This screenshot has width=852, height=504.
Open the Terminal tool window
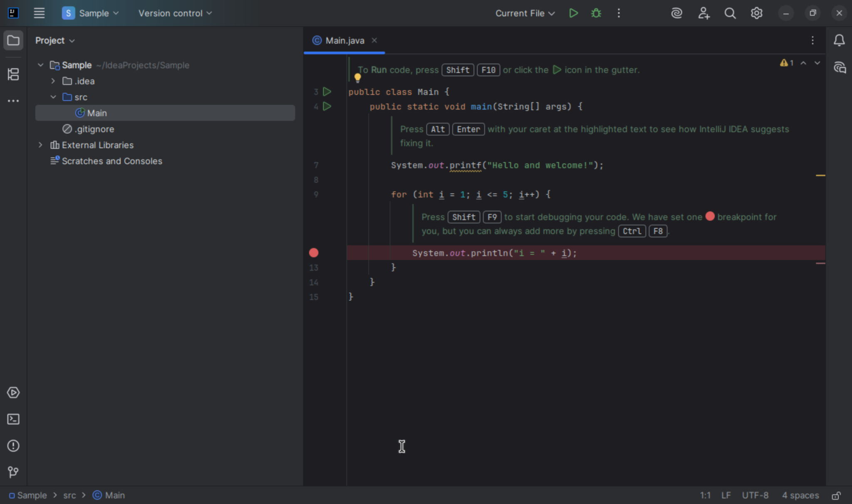(13, 419)
